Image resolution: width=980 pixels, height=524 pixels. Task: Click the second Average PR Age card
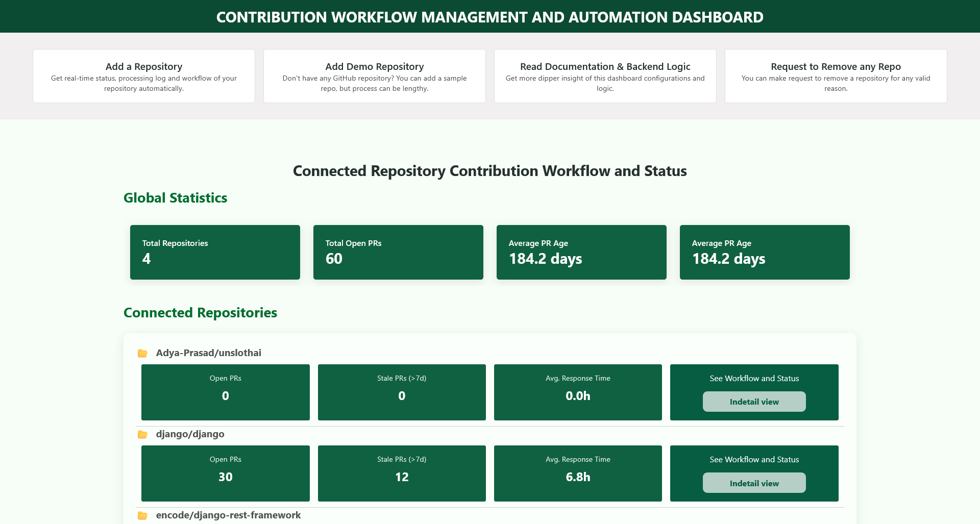(764, 252)
